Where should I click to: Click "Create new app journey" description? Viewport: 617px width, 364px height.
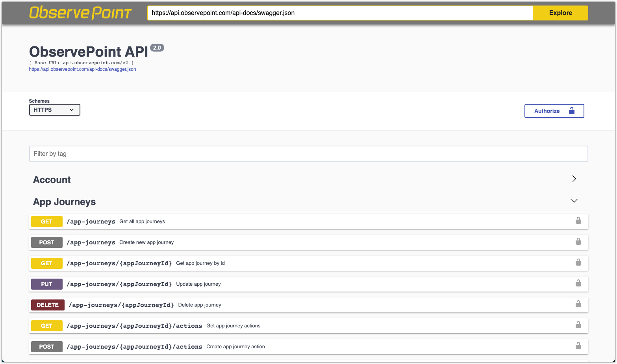(146, 242)
